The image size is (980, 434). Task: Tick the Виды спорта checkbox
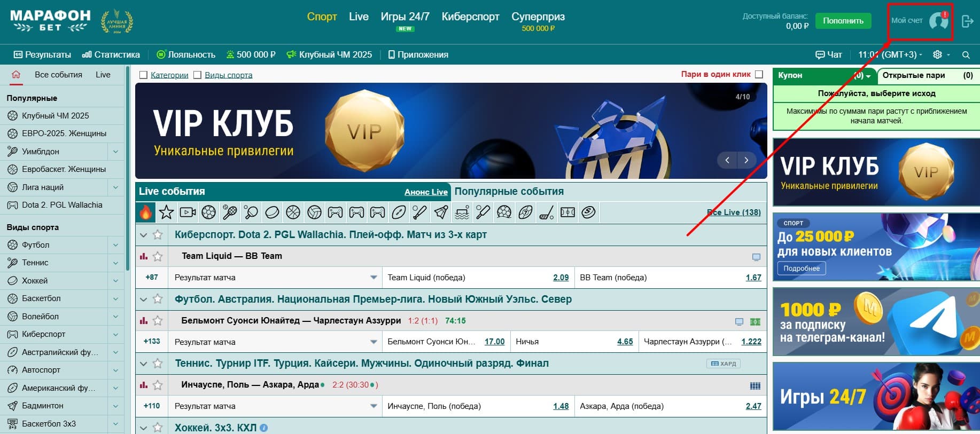pyautogui.click(x=197, y=75)
